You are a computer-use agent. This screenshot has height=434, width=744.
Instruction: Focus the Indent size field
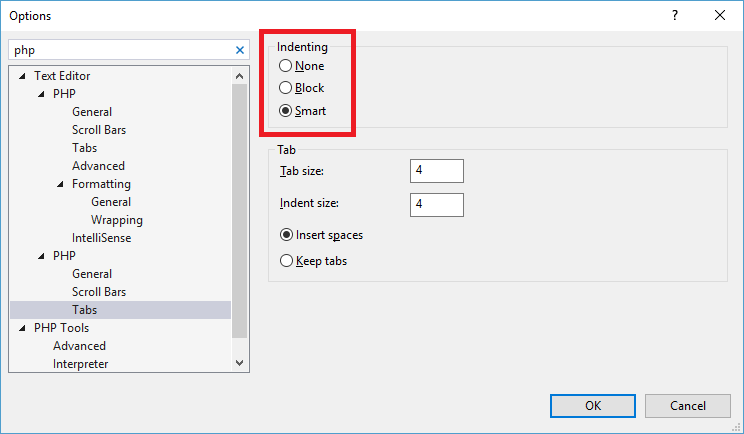pos(437,204)
